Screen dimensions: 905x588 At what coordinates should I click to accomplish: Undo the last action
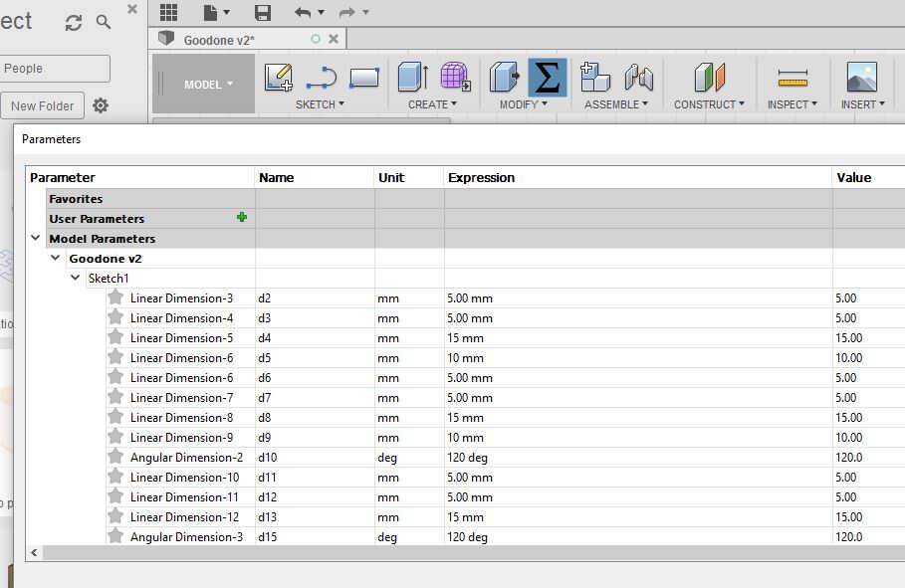click(x=303, y=12)
